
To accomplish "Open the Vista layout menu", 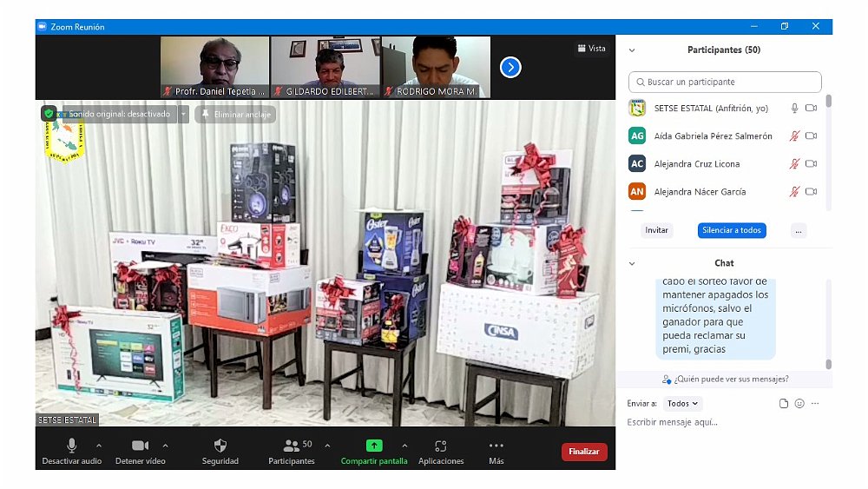I will [591, 49].
